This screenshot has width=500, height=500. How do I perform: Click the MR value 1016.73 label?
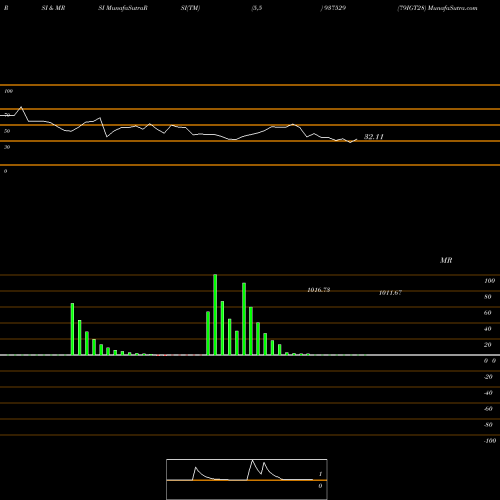click(x=319, y=290)
